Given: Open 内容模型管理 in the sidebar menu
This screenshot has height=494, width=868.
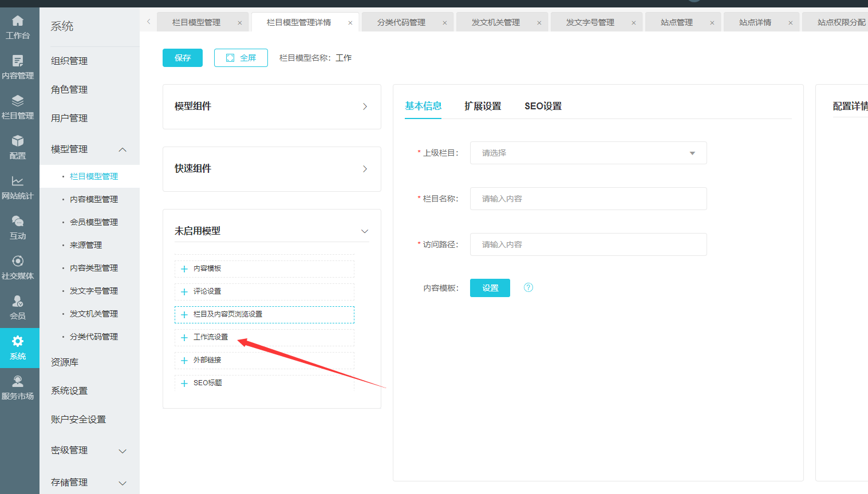Looking at the screenshot, I should pyautogui.click(x=94, y=199).
